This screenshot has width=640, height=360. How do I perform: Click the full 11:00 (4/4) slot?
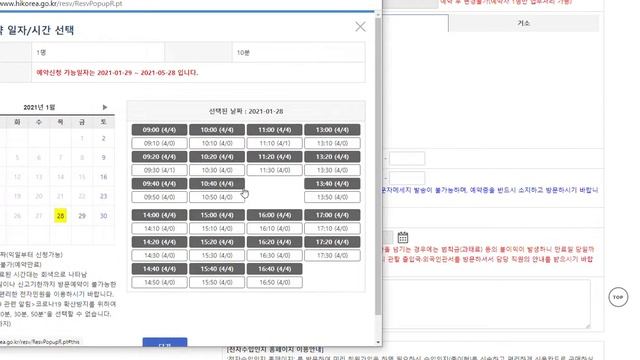coord(274,130)
